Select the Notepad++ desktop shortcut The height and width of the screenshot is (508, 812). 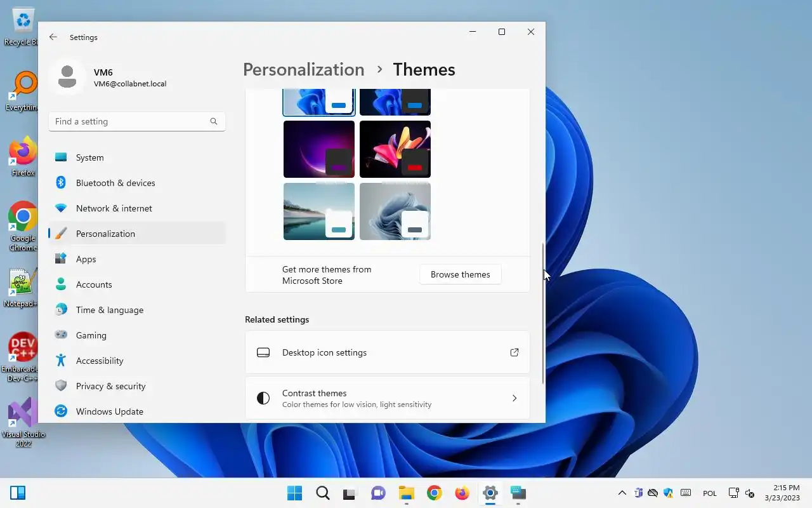point(21,287)
